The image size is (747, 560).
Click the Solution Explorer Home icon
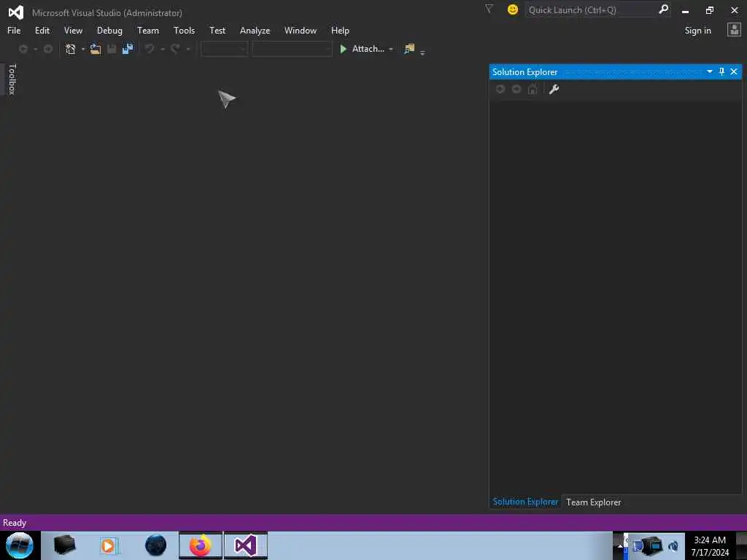pos(533,89)
